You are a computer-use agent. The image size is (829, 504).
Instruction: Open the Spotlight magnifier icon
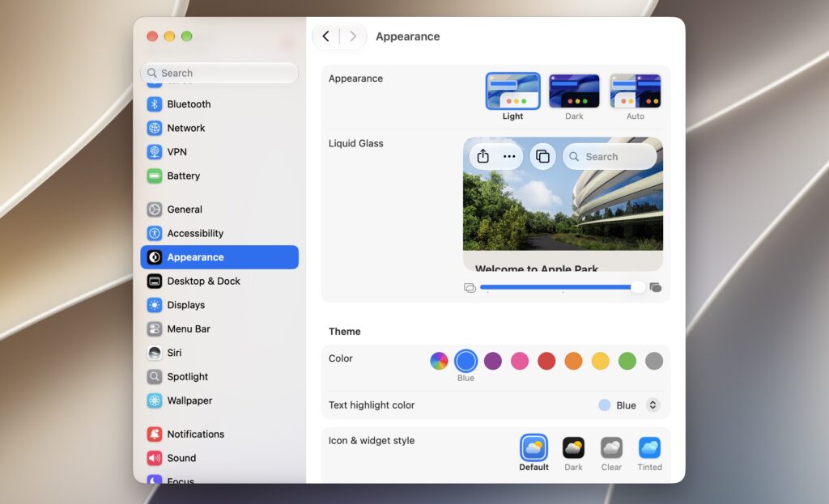pos(155,377)
